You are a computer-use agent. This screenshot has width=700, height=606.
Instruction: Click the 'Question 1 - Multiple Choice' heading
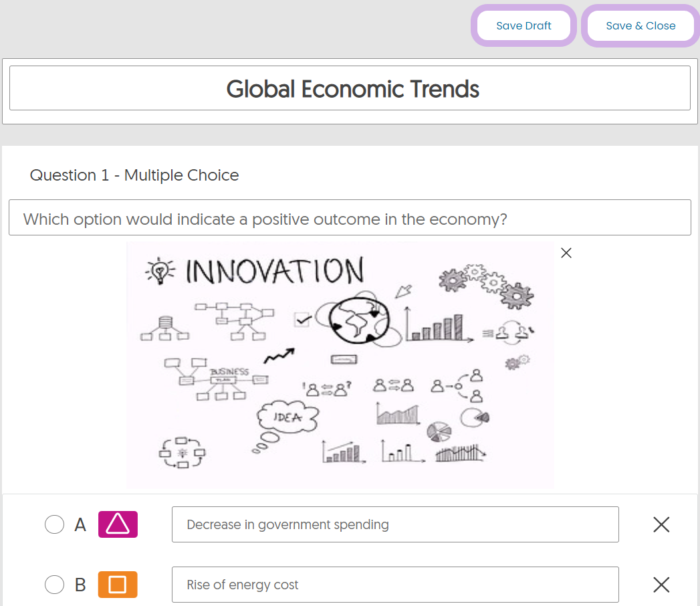(x=134, y=175)
